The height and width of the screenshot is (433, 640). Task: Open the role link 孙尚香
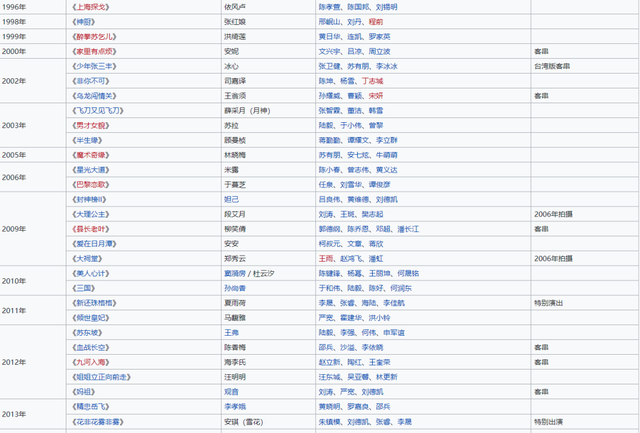pyautogui.click(x=235, y=288)
